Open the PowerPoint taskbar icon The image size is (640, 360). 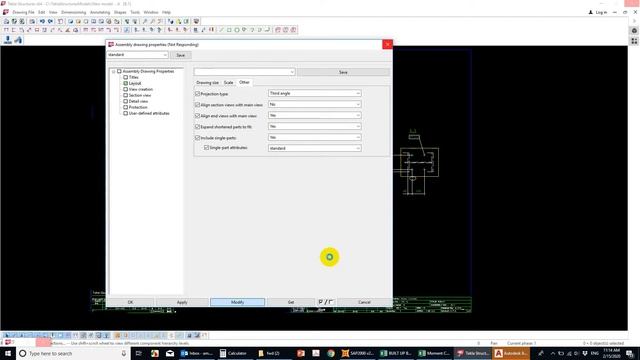[301, 353]
